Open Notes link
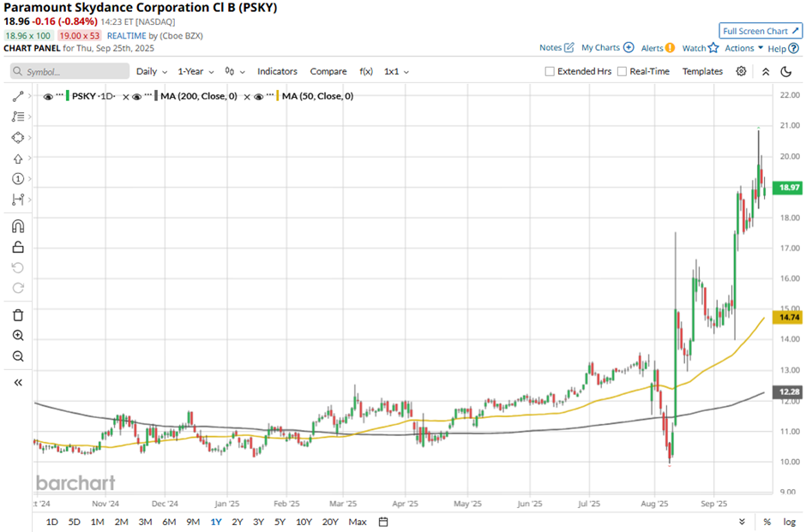Screen dimensions: 806x532 (x=556, y=48)
